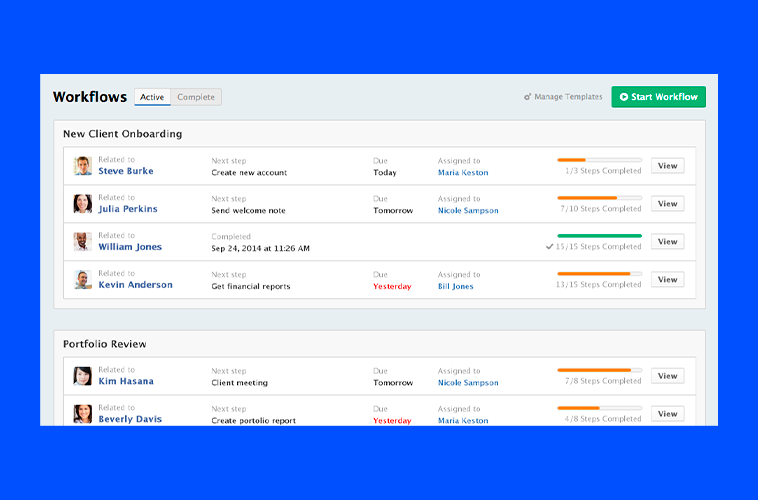Screen dimensions: 758x500
Task: Click Steve Burke's avatar photo
Action: [82, 166]
